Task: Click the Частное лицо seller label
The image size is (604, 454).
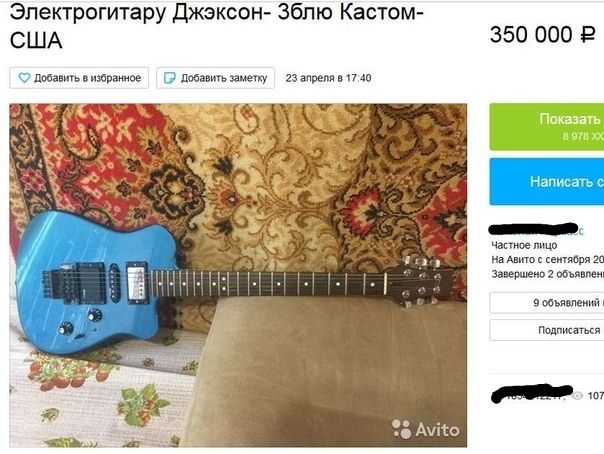Action: tap(524, 245)
